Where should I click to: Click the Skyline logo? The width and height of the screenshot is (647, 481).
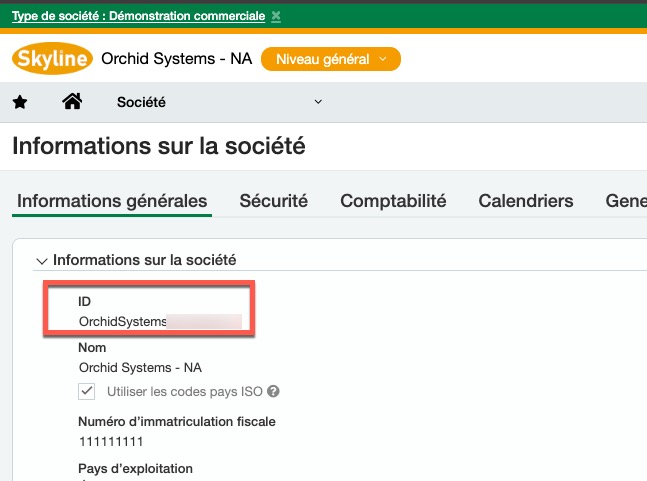[x=51, y=59]
